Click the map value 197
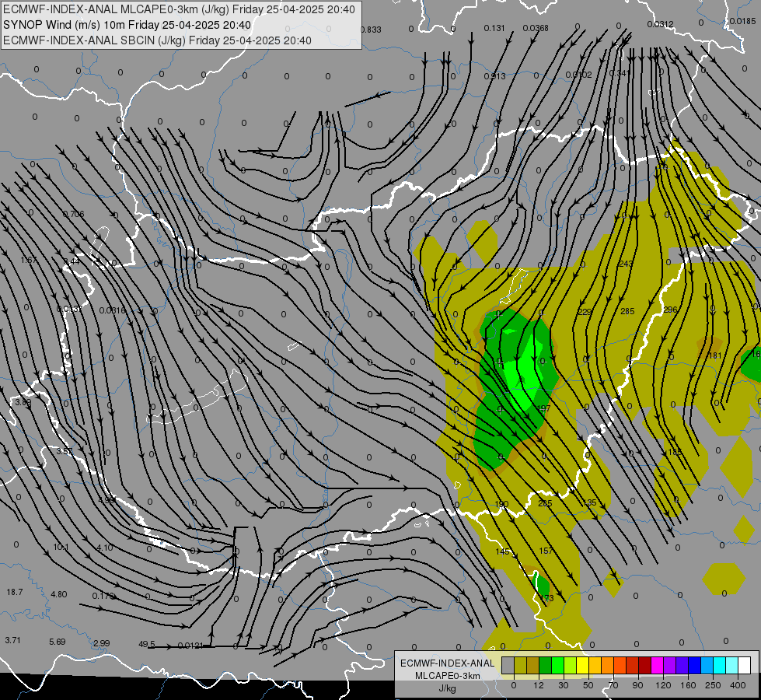This screenshot has height=700, width=761. pyautogui.click(x=543, y=408)
